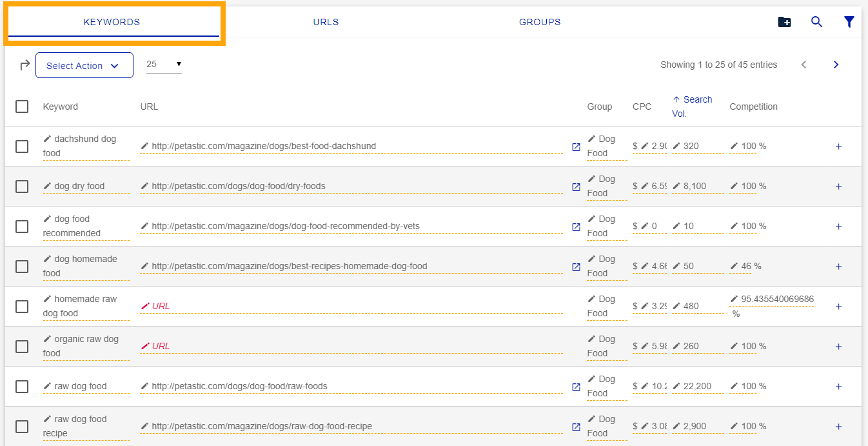868x446 pixels.
Task: Edit the 2,900 search volume value
Action: 698,427
